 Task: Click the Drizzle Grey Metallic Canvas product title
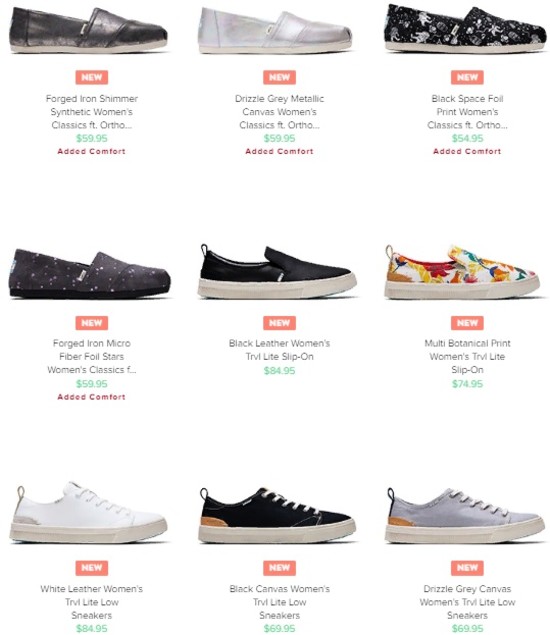click(279, 112)
